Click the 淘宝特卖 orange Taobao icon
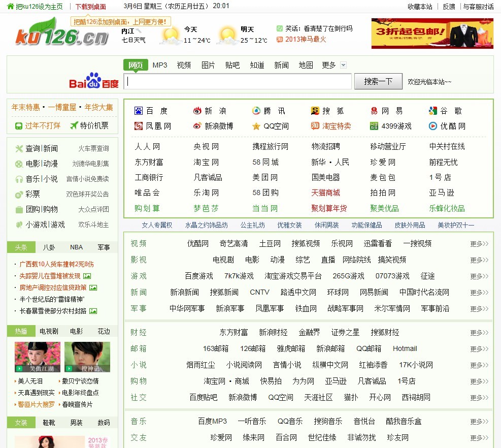 pyautogui.click(x=315, y=126)
